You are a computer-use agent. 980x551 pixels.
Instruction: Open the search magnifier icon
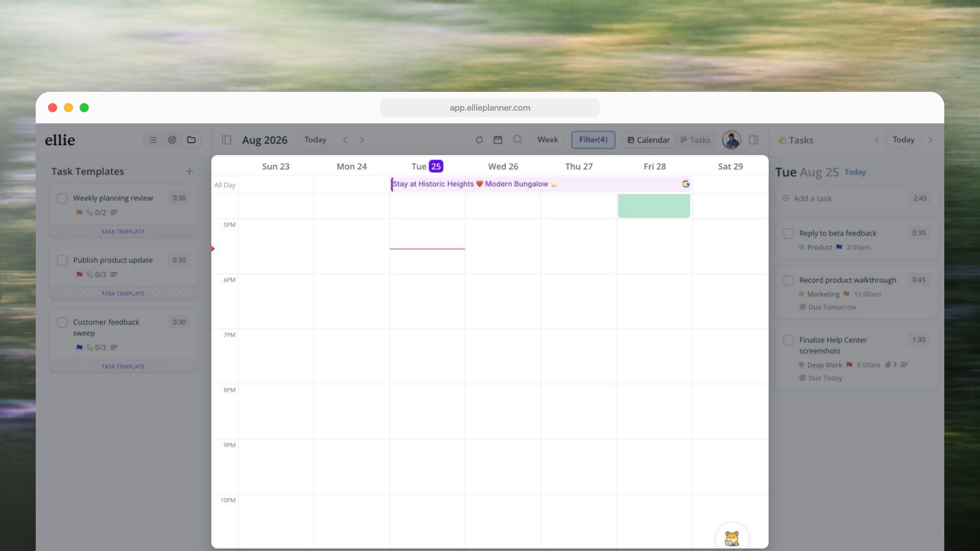tap(518, 140)
